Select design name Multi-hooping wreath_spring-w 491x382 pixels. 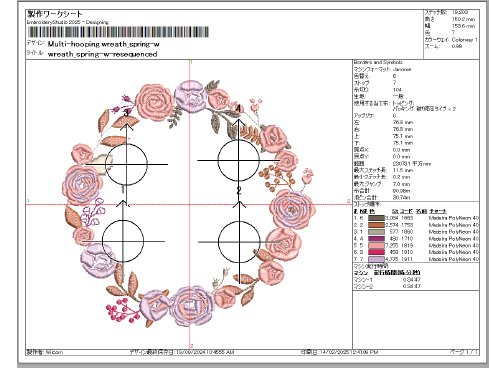tap(103, 44)
